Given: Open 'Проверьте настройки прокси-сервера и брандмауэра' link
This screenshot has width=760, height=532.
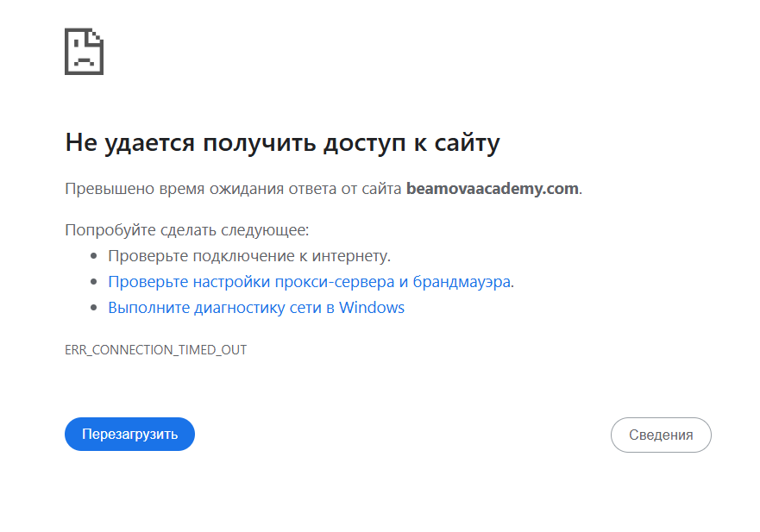Looking at the screenshot, I should point(310,281).
